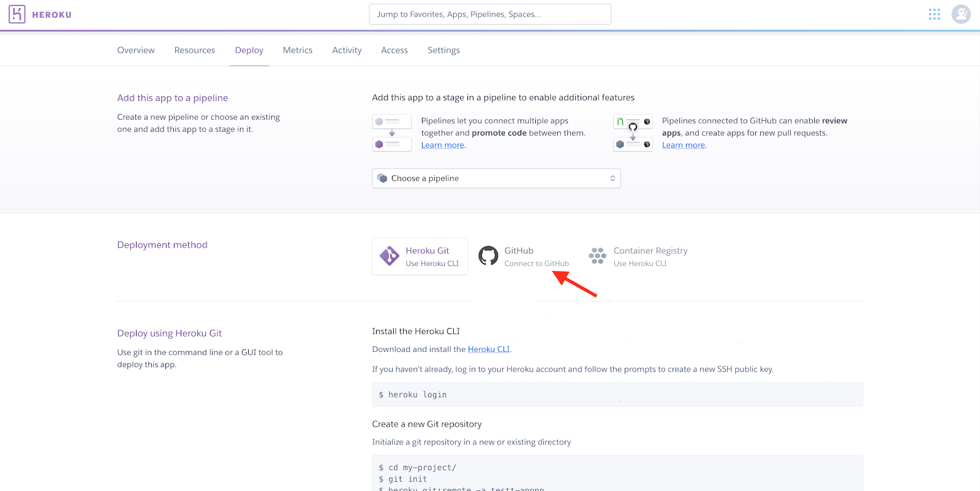Click the HEROKU wordmark in header

tap(52, 15)
